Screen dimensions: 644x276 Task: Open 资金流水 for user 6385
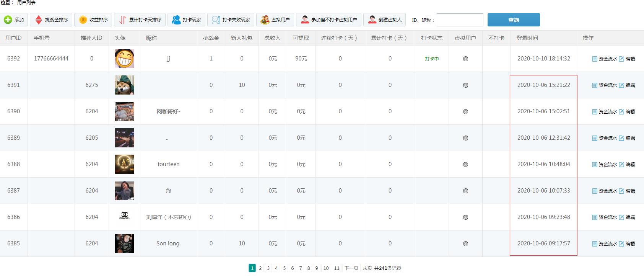[605, 244]
